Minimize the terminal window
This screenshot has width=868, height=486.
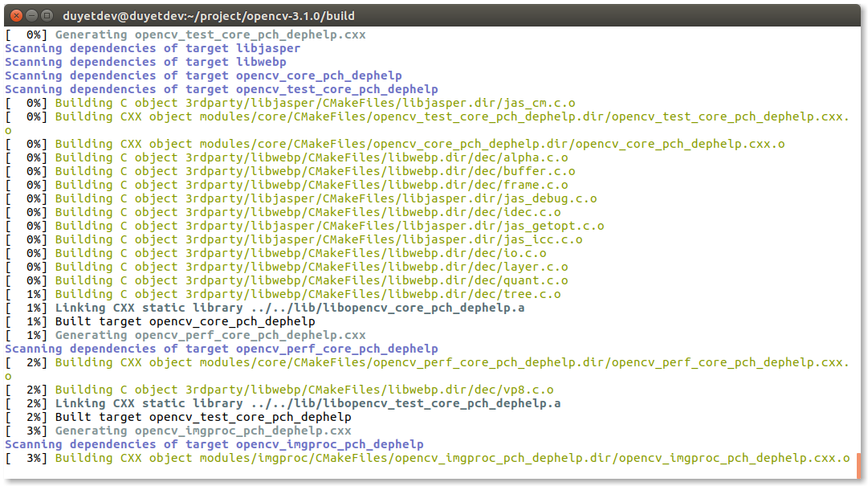(x=32, y=15)
